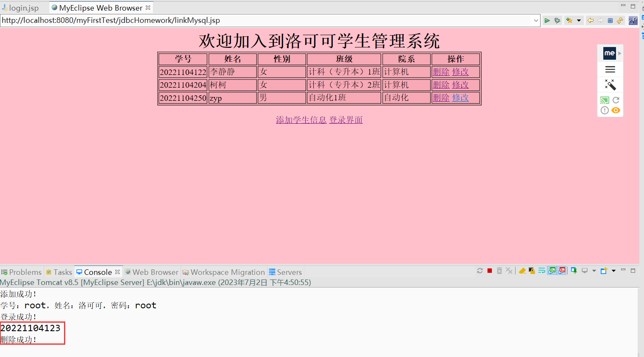This screenshot has height=357, width=644.
Task: Click the student ID cell 20221104122
Action: click(x=183, y=72)
